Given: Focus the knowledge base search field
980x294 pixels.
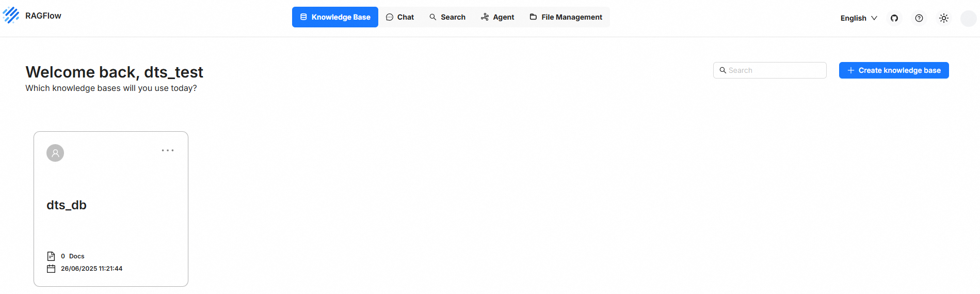Looking at the screenshot, I should click(x=770, y=70).
